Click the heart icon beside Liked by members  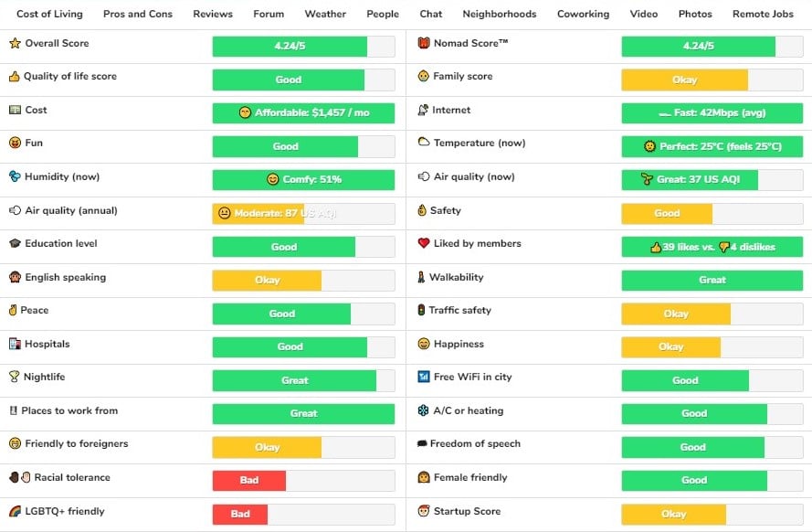(x=423, y=244)
